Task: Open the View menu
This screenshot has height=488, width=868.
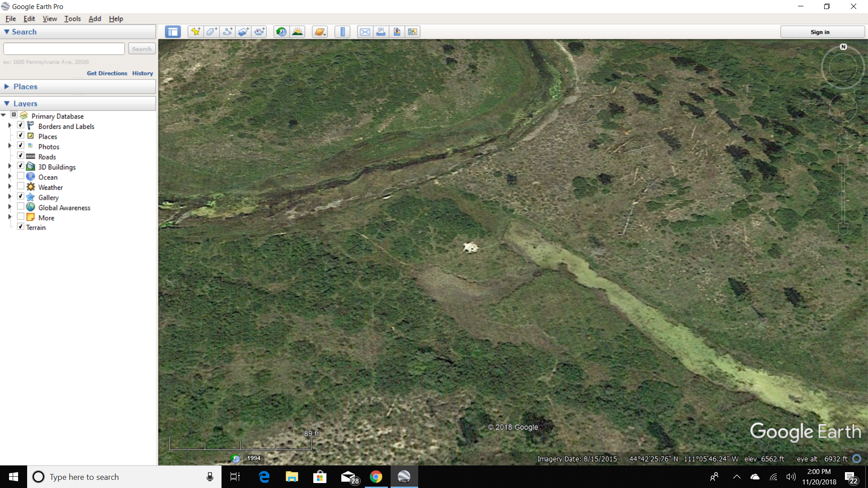Action: click(50, 19)
